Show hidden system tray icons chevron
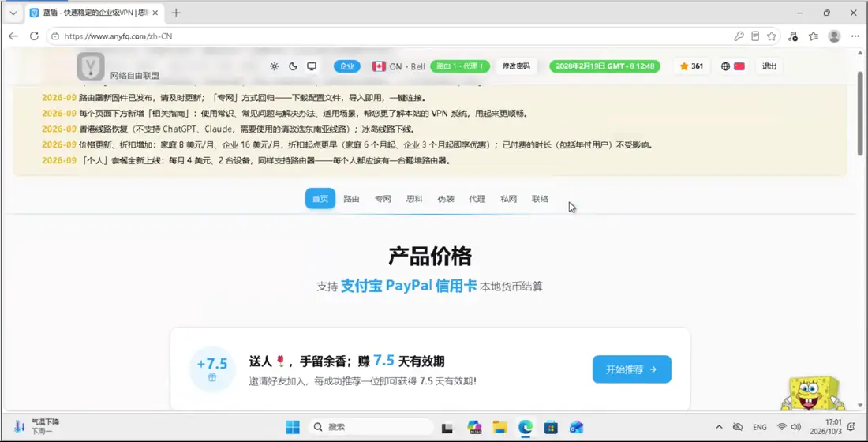The width and height of the screenshot is (868, 442). click(719, 427)
